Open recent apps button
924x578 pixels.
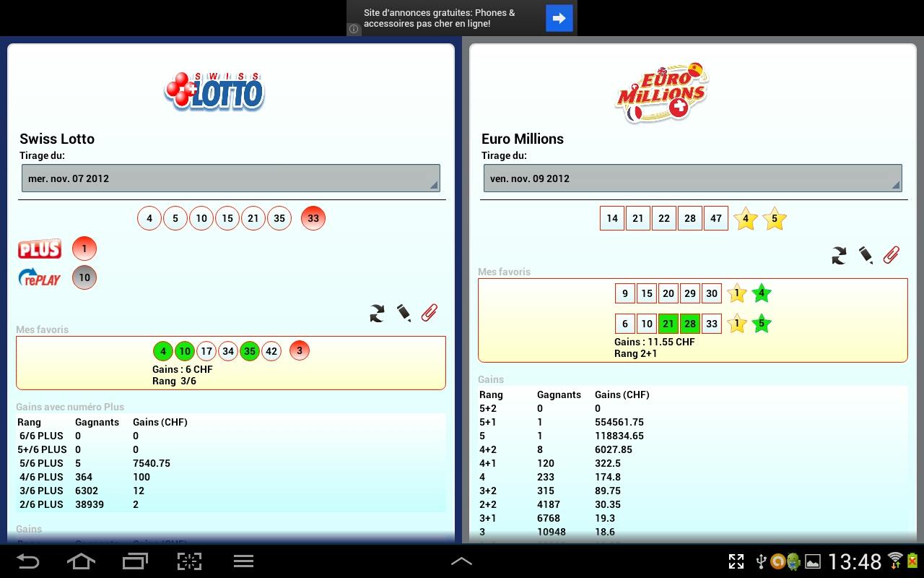pos(135,561)
